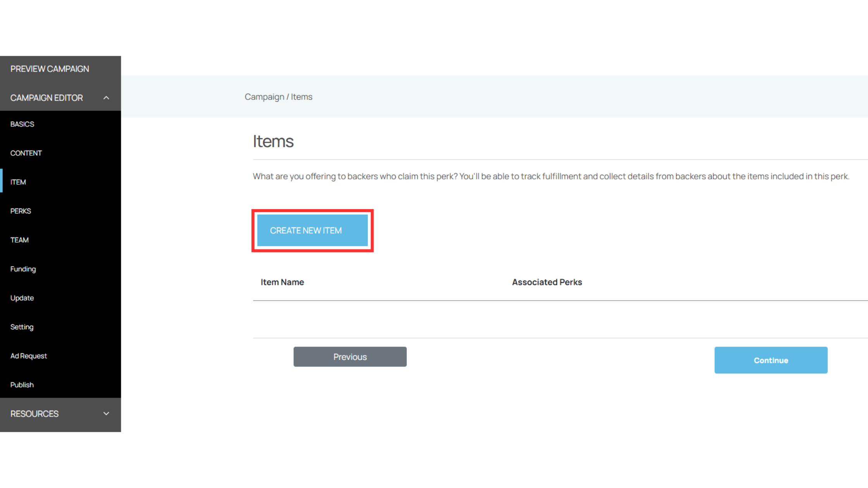Open the Setting sidebar item
Image resolution: width=868 pixels, height=488 pixels.
22,327
